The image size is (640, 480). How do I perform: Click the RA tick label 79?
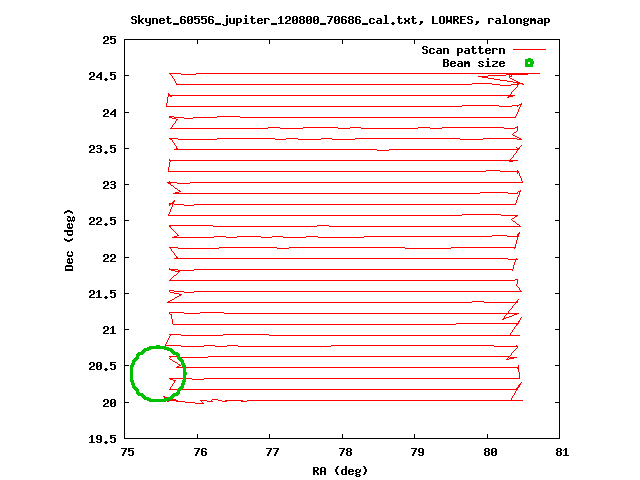tap(417, 452)
